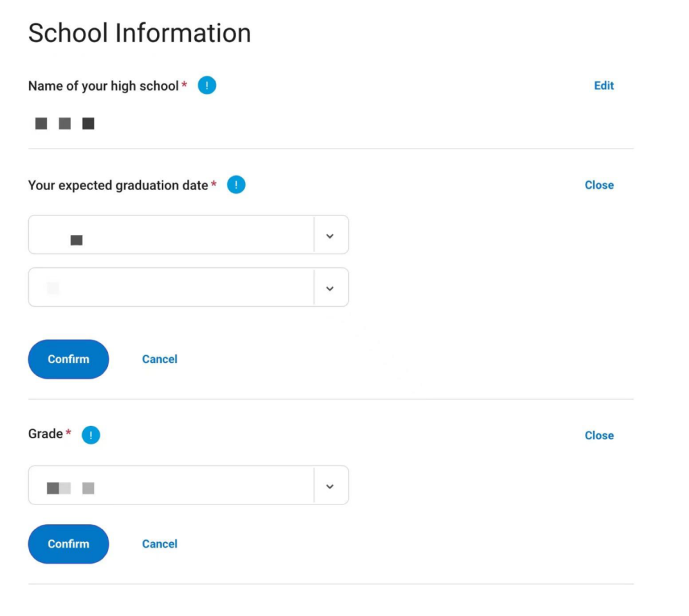Close the Grade section
The height and width of the screenshot is (616, 689).
[x=599, y=436]
